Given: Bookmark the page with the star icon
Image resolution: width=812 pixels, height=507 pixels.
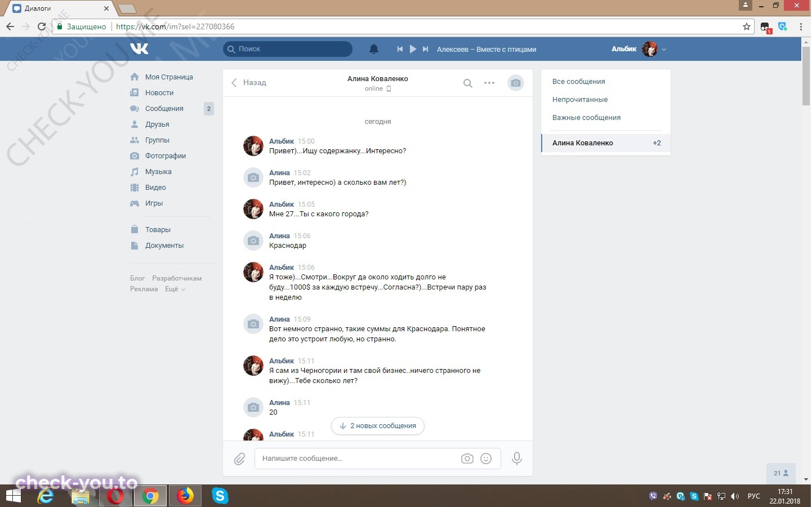Looking at the screenshot, I should pos(747,26).
